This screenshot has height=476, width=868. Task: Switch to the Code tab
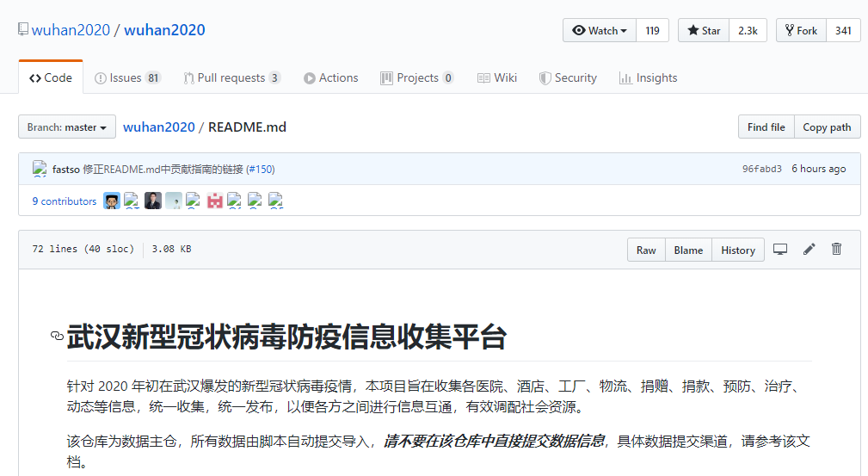(51, 77)
